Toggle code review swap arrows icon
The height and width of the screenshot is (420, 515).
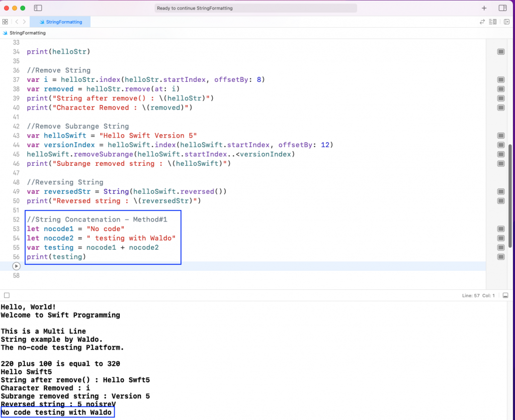(x=482, y=22)
